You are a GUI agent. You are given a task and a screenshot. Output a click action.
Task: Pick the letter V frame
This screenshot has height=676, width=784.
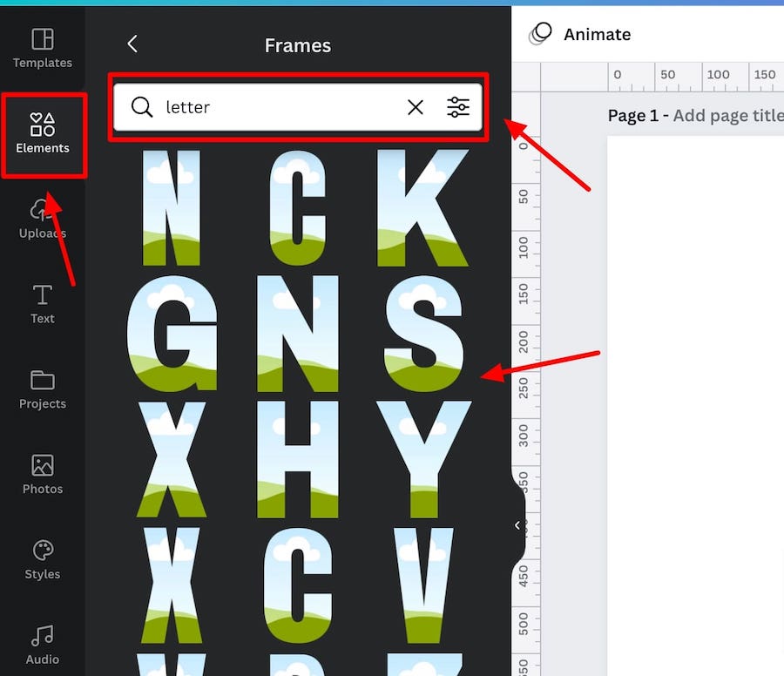point(423,585)
